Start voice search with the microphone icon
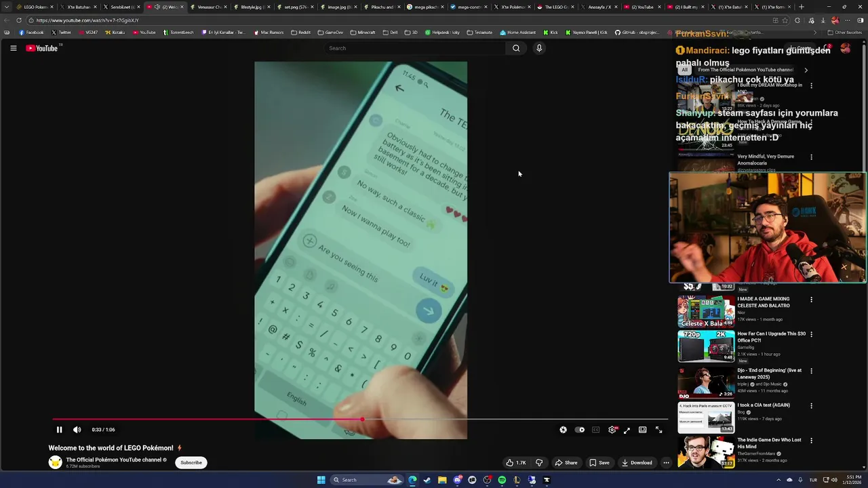Viewport: 868px width, 488px height. [x=539, y=48]
